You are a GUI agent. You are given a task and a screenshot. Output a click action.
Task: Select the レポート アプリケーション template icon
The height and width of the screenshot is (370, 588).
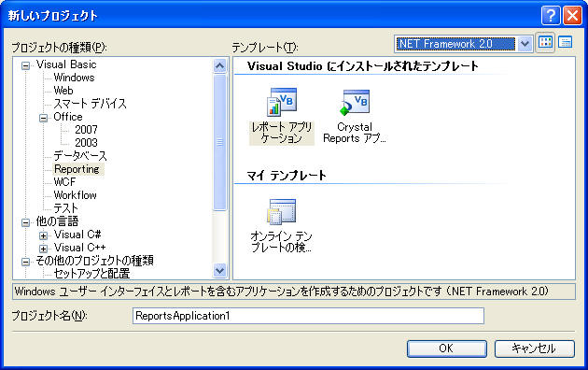pyautogui.click(x=282, y=102)
